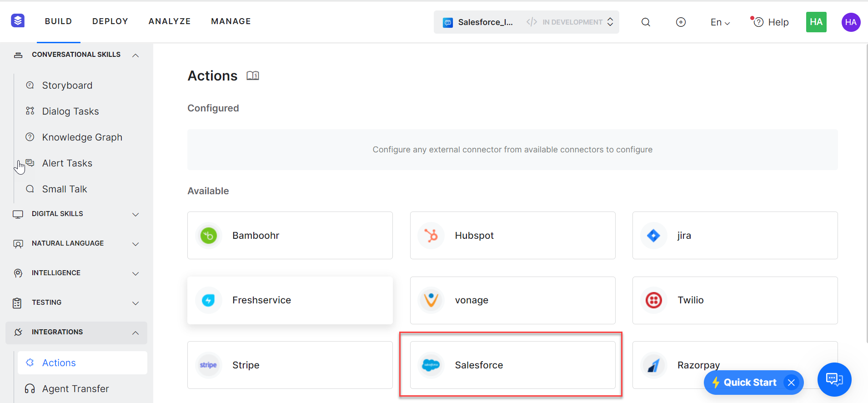
Task: Open Agent Transfer under Integrations
Action: pyautogui.click(x=75, y=389)
